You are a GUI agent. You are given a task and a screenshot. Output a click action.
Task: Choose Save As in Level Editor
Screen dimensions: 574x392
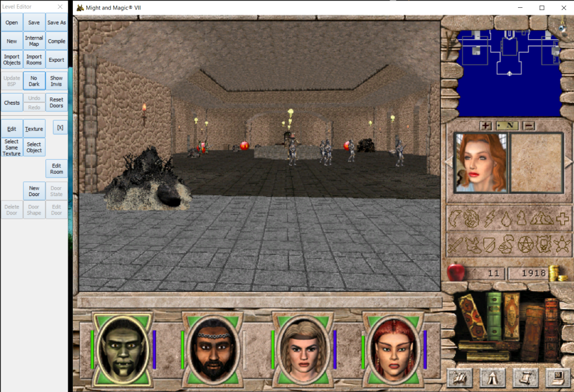pos(57,22)
